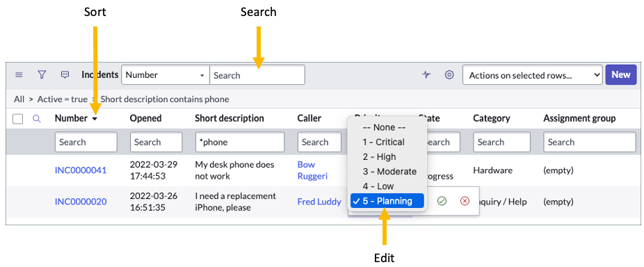Screen dimensions: 644x267
Task: Pick the 5 - Planning option
Action: pyautogui.click(x=387, y=201)
